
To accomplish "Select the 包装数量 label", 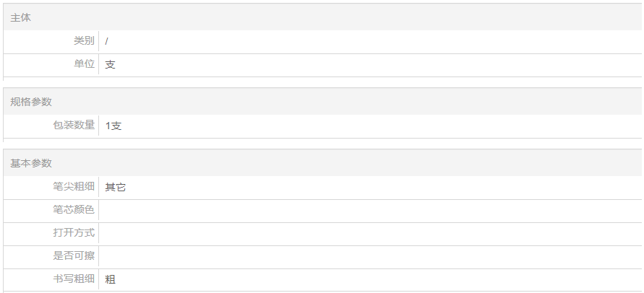I will [74, 126].
